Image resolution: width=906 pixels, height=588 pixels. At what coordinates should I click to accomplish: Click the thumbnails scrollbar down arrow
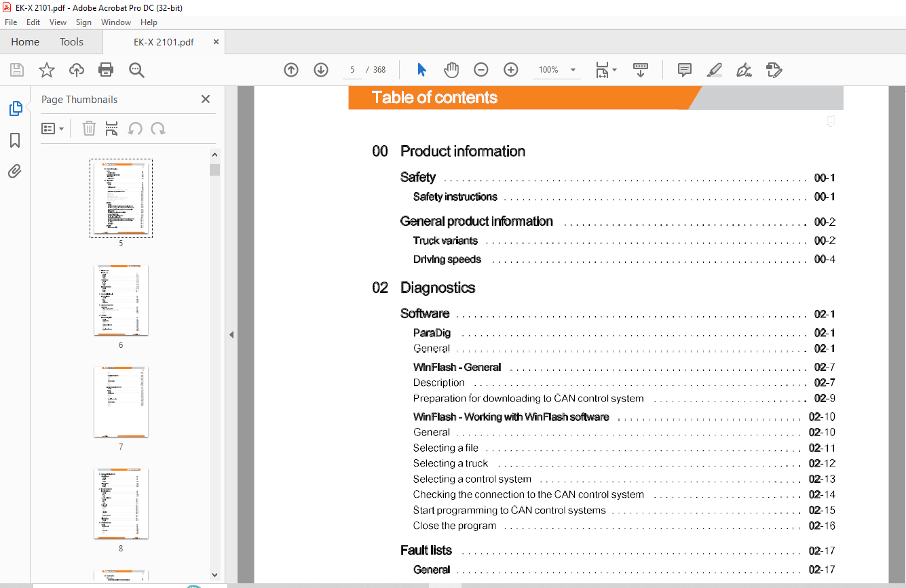214,575
